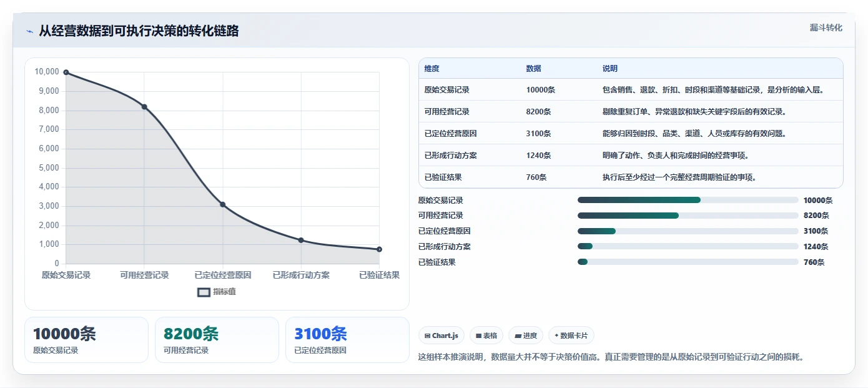Click the 5,000 y-axis label

coord(49,168)
